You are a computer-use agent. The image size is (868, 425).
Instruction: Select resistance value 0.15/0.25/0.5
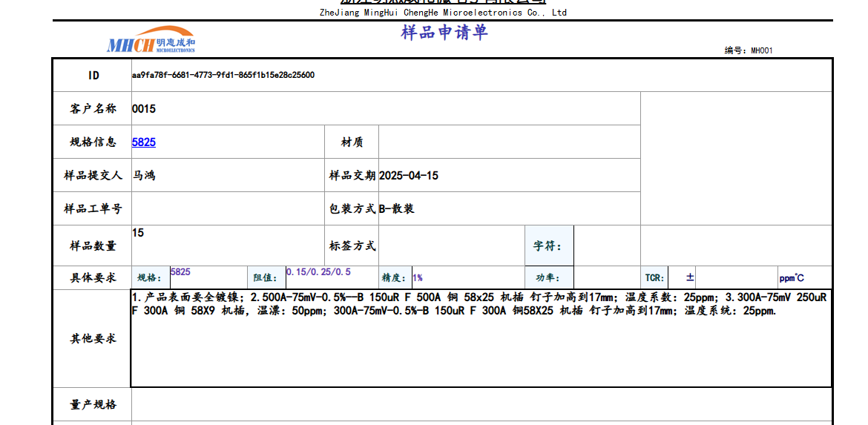332,278
